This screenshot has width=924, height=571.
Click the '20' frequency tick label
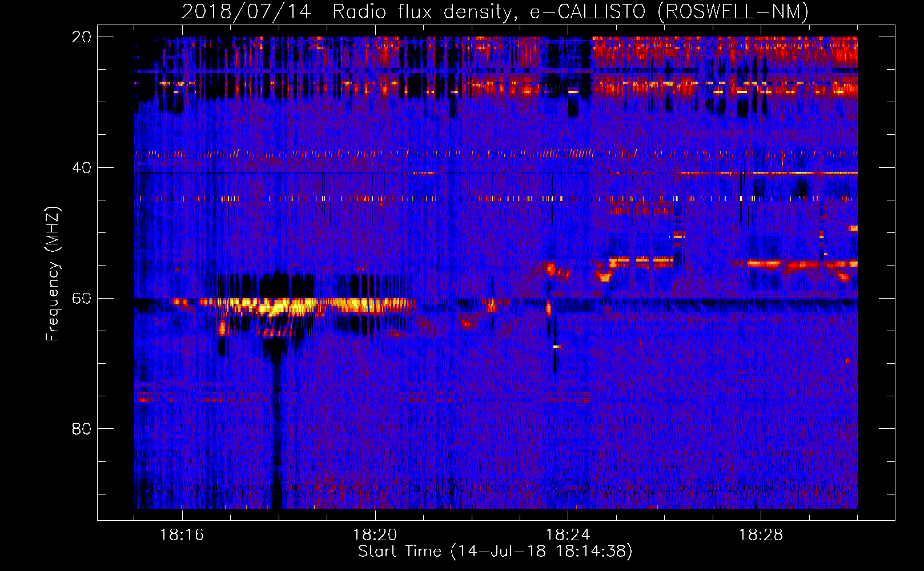[81, 37]
